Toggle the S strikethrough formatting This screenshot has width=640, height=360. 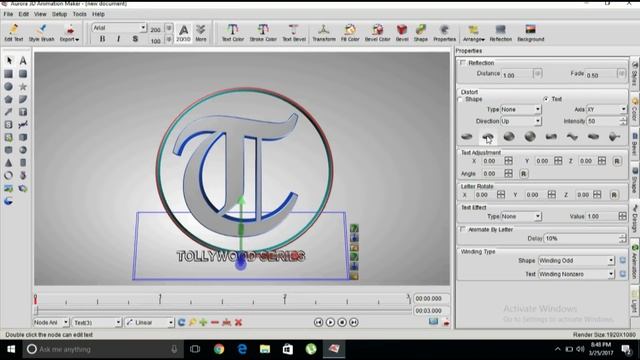[135, 38]
